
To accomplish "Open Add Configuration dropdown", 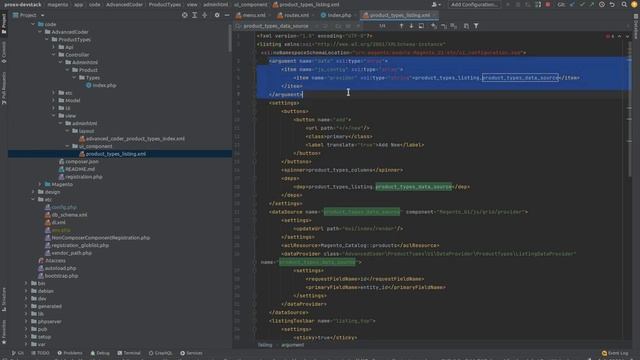I will tap(474, 4).
